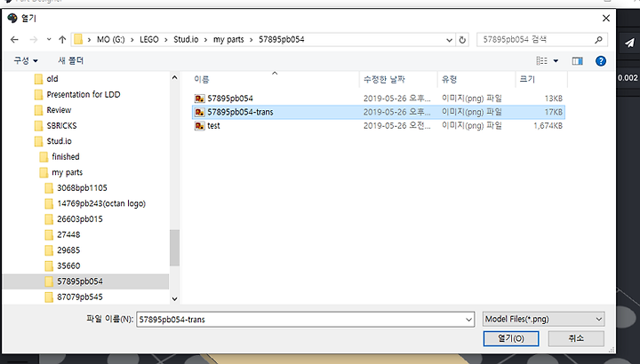
Task: Select my parts folder in tree
Action: 68,172
